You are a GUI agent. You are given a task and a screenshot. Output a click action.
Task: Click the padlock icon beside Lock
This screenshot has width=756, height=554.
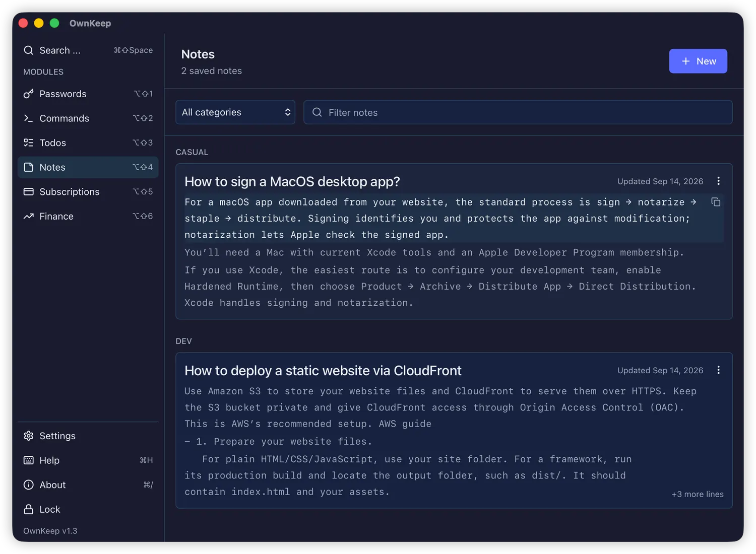(x=29, y=509)
